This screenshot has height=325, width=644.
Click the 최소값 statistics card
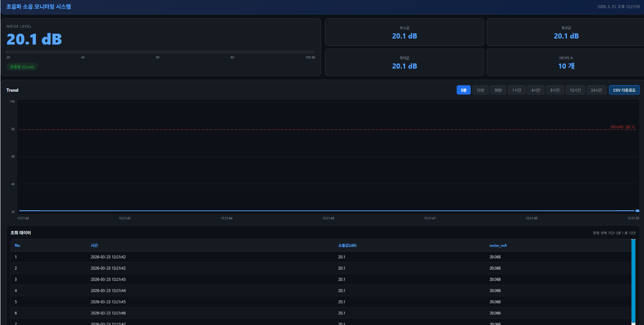pos(404,32)
